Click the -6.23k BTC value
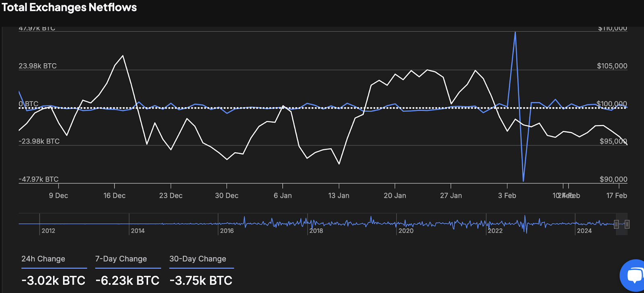This screenshot has height=293, width=644. click(x=128, y=281)
